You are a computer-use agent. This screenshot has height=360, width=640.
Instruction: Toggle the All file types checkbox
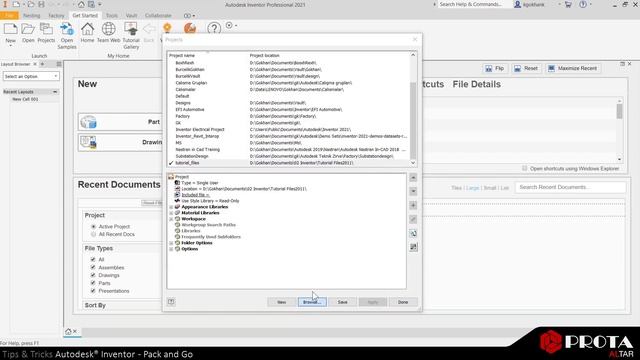click(93, 260)
